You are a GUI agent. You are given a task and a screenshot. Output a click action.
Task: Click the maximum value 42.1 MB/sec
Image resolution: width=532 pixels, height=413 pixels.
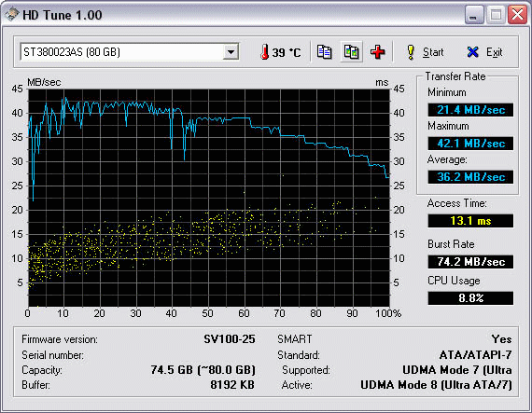coord(470,144)
